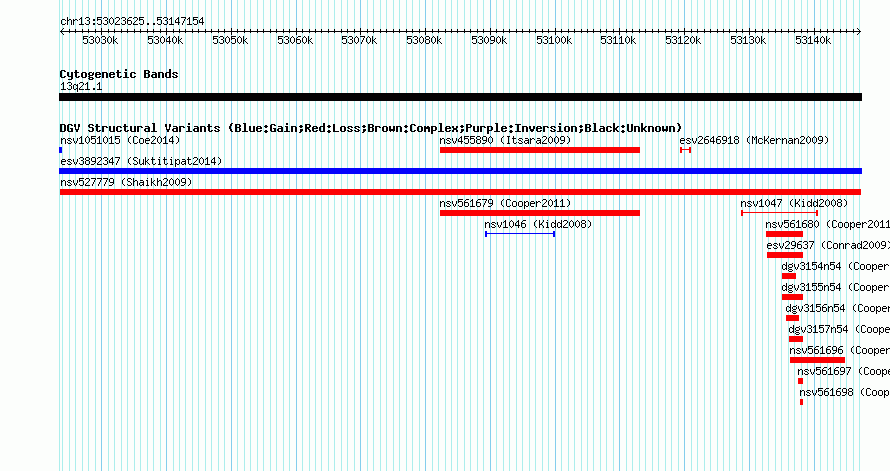The width and height of the screenshot is (890, 471).
Task: Open the esv29637 (Conrad2009) label
Action: [x=828, y=245]
